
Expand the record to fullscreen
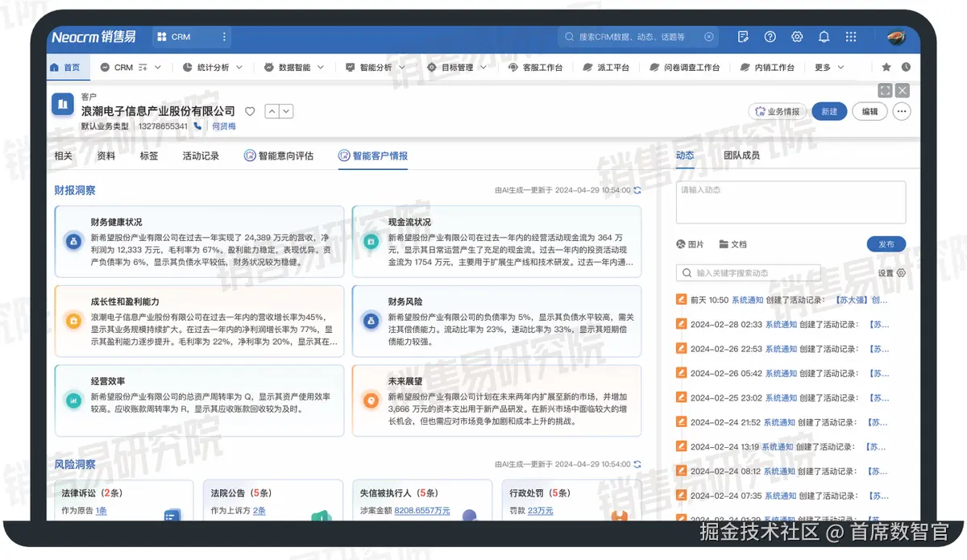[885, 90]
